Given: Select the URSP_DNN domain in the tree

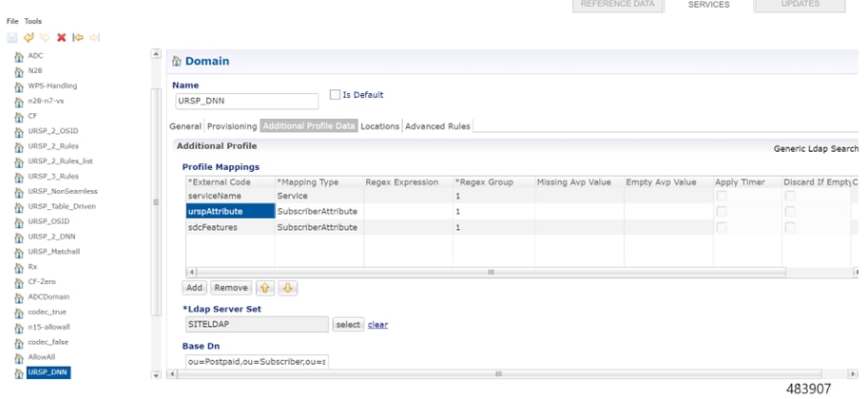Looking at the screenshot, I should 48,372.
